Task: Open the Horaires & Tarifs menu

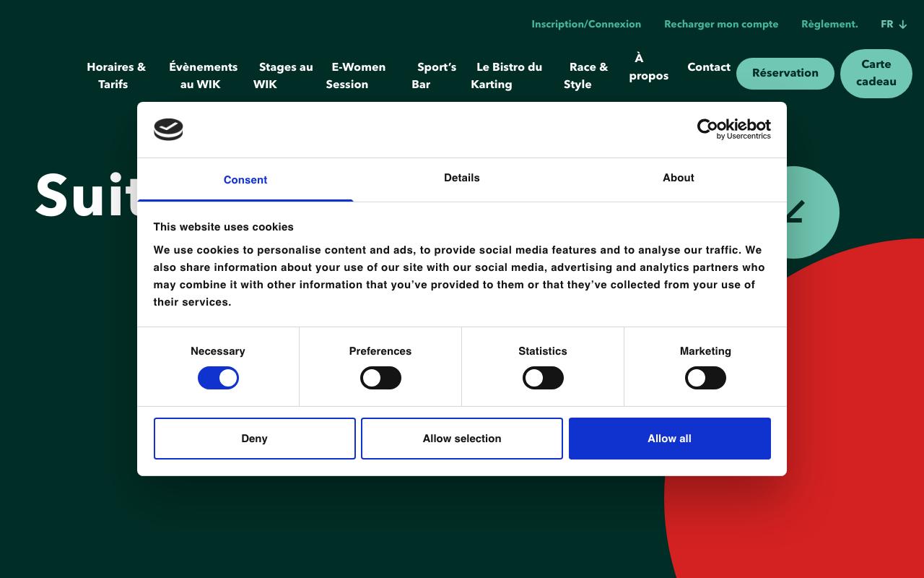Action: [x=116, y=75]
